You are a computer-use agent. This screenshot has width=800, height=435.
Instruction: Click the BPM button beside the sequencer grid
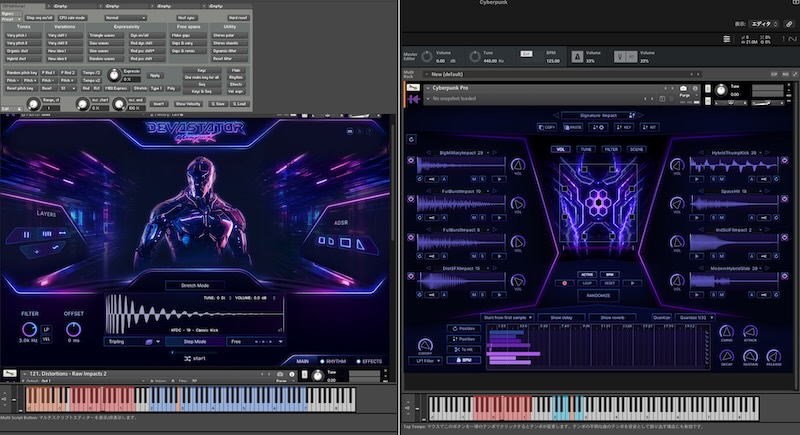point(463,360)
